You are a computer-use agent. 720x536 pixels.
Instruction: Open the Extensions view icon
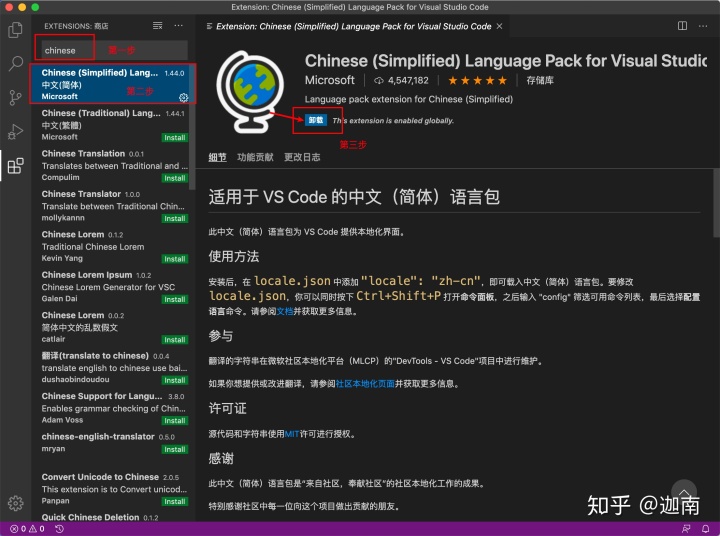tap(15, 166)
